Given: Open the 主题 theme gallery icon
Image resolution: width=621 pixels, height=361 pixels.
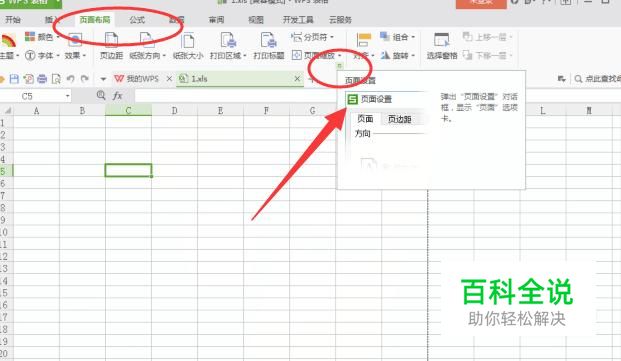Looking at the screenshot, I should (x=7, y=41).
